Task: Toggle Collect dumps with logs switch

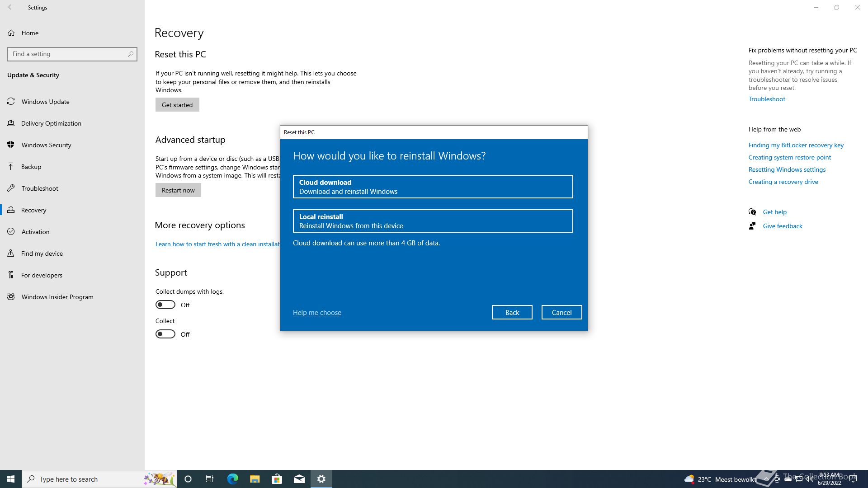Action: [x=165, y=305]
